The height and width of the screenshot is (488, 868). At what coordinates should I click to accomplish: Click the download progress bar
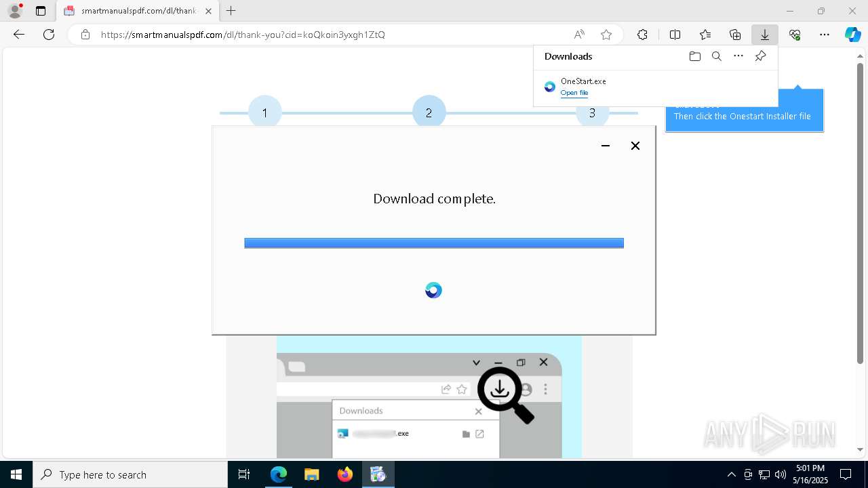point(434,243)
